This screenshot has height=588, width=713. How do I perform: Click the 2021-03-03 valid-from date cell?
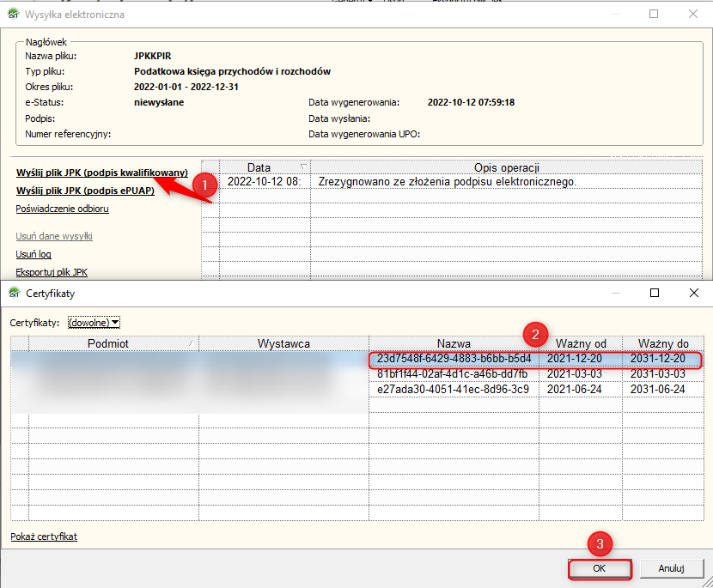575,374
